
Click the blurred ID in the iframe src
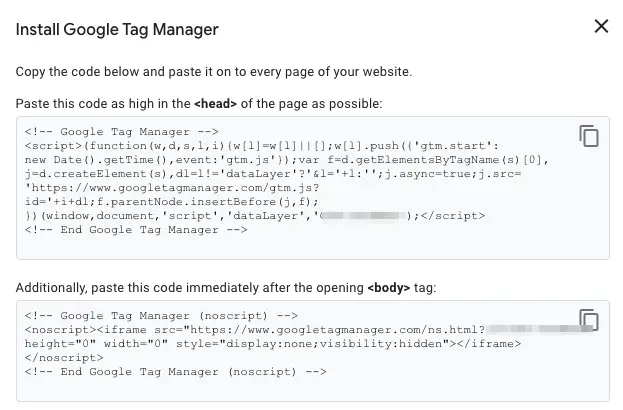[x=539, y=329]
